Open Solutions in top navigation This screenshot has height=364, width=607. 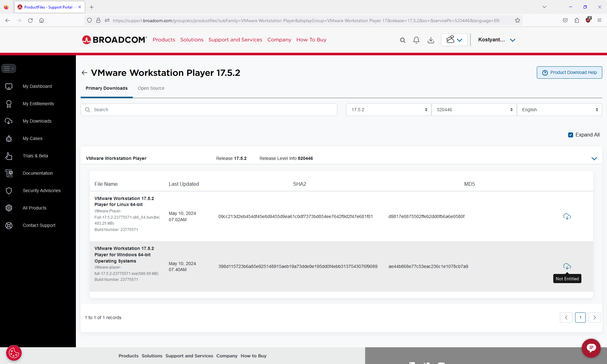pyautogui.click(x=192, y=40)
